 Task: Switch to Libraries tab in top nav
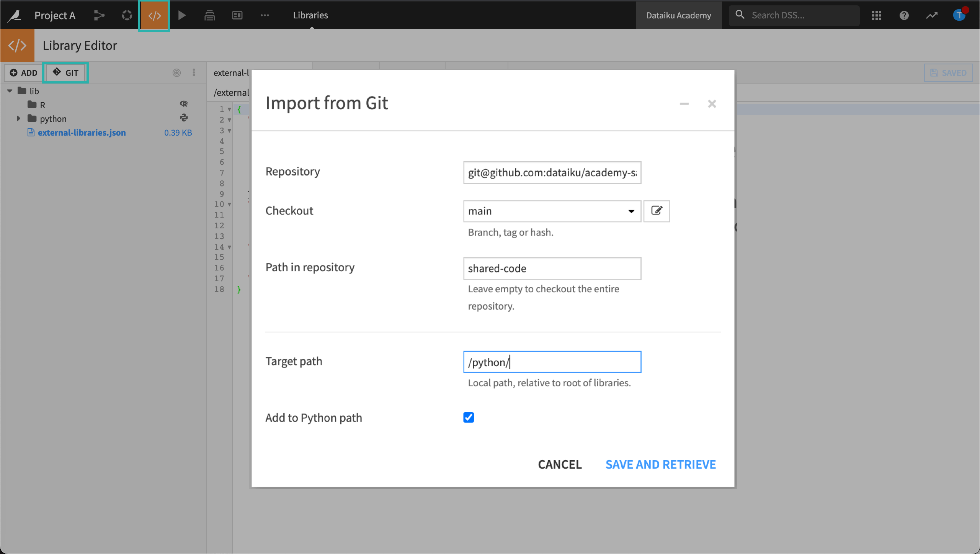coord(311,15)
